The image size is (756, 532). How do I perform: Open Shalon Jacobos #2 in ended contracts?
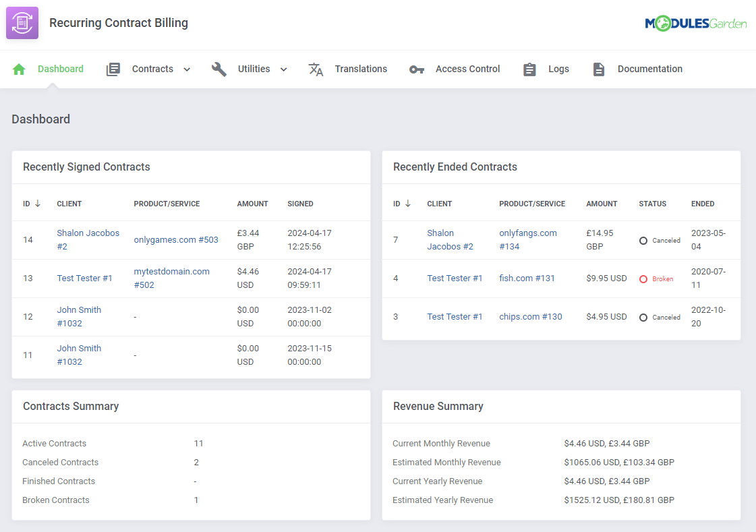coord(450,239)
